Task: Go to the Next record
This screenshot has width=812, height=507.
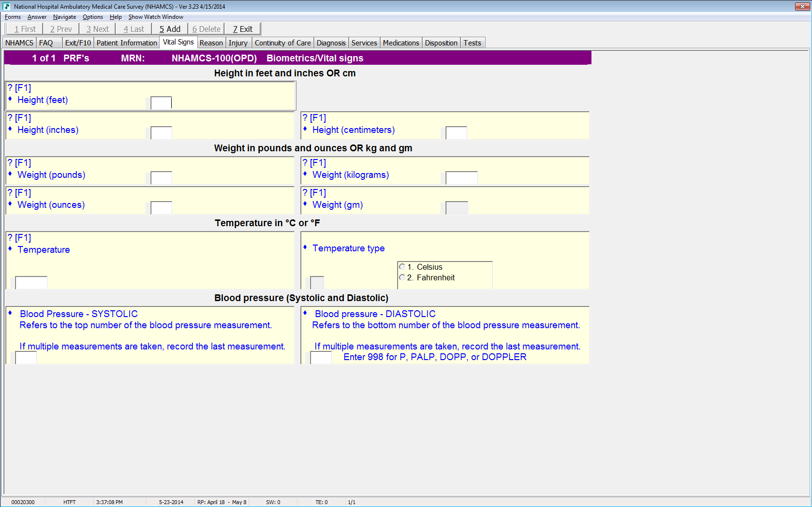Action: (98, 29)
